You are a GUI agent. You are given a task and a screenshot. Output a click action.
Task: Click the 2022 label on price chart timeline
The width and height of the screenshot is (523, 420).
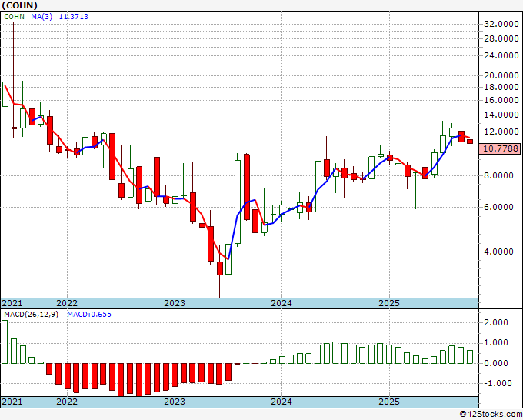(x=67, y=303)
